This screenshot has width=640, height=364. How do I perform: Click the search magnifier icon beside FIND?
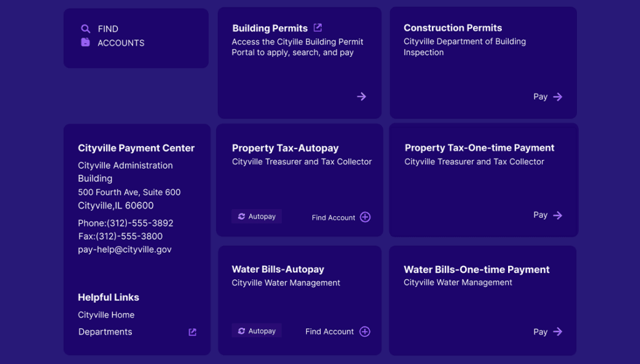click(86, 29)
